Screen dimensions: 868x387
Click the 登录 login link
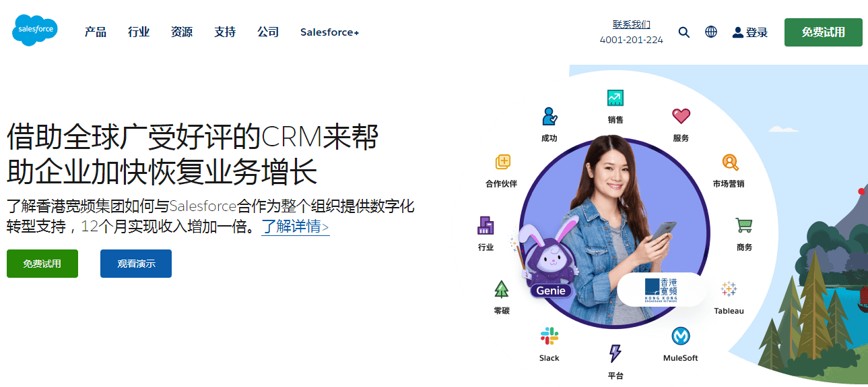[750, 32]
